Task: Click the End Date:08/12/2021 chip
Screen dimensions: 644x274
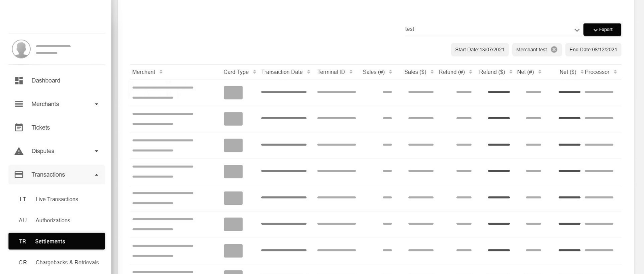Action: click(x=593, y=50)
